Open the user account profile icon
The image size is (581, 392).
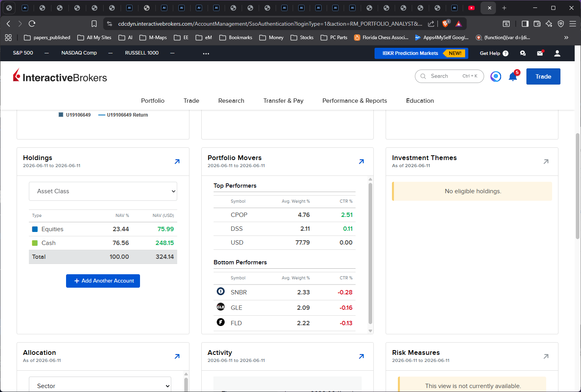click(557, 53)
